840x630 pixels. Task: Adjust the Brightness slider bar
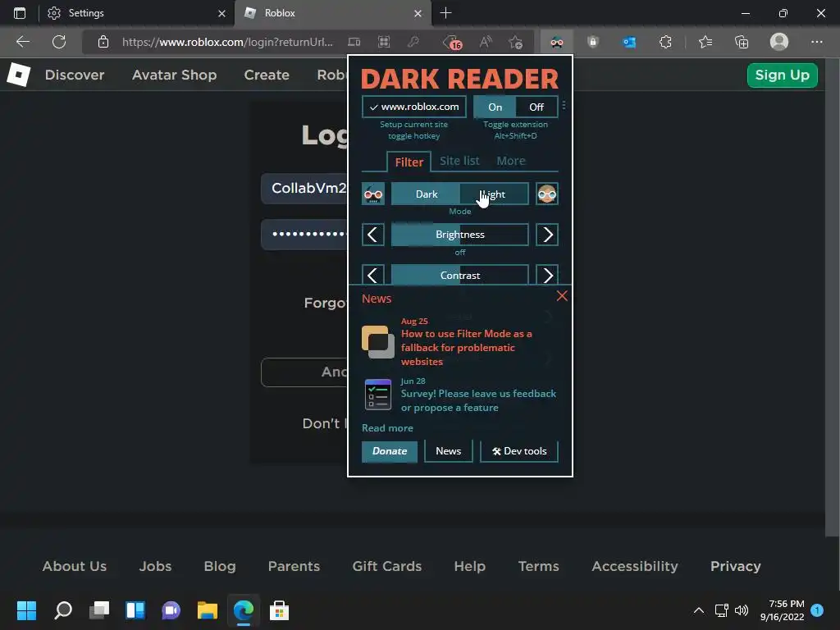point(459,235)
